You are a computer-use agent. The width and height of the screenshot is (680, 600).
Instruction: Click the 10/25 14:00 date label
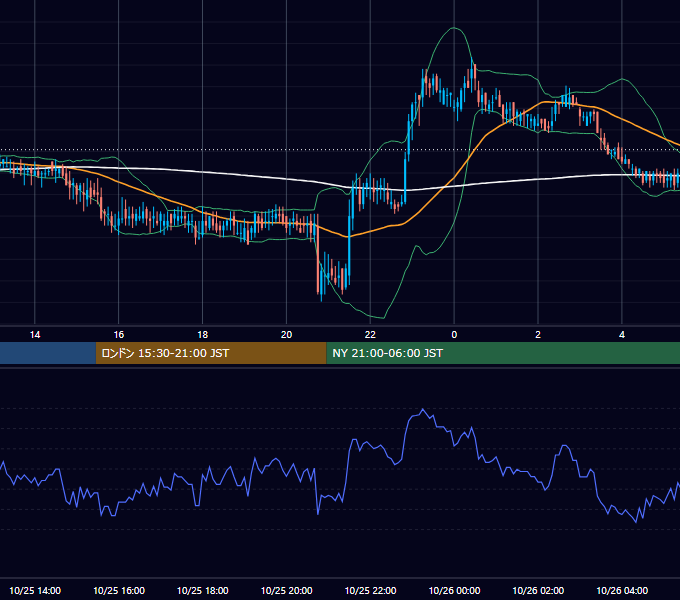coord(35,590)
